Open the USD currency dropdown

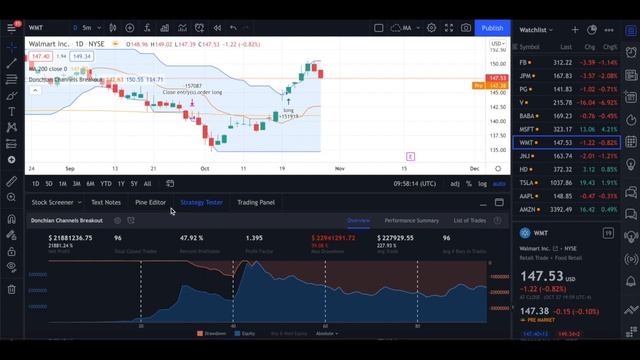tap(498, 43)
